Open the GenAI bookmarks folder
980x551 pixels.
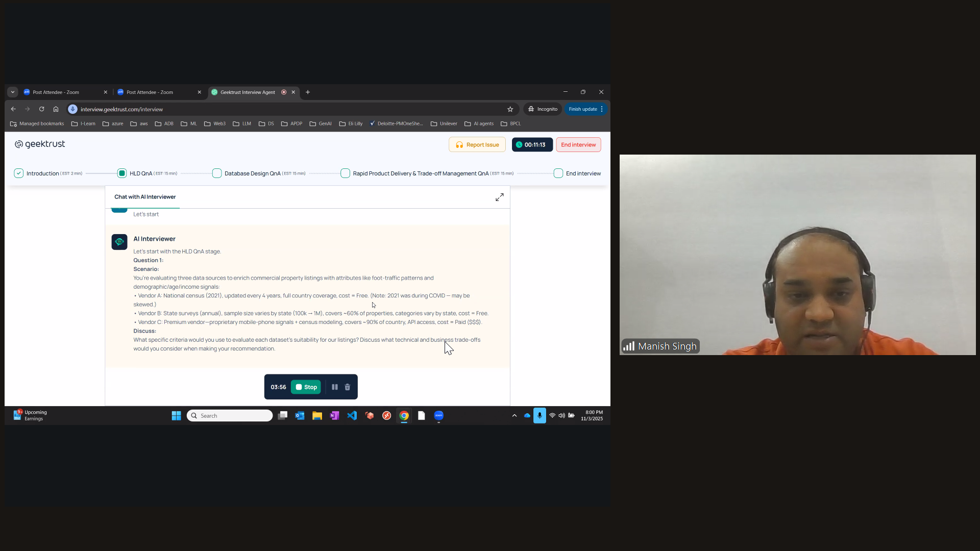pos(321,123)
